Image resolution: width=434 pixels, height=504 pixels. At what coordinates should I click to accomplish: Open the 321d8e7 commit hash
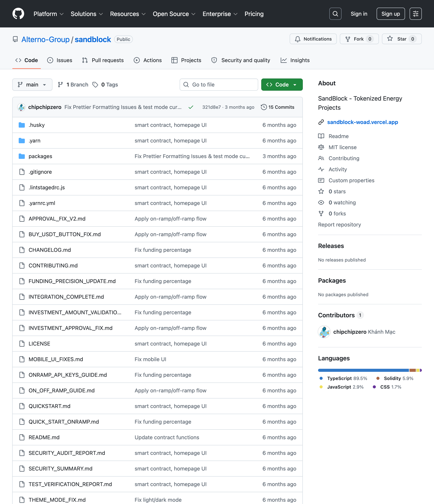coord(211,107)
